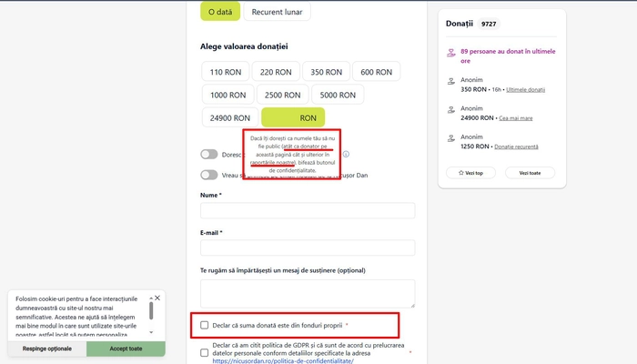
Task: Check the GDPR policy agreement box
Action: pyautogui.click(x=205, y=353)
